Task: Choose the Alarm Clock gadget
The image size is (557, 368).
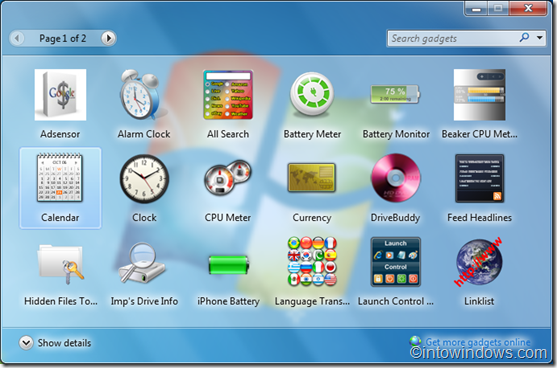Action: point(141,94)
